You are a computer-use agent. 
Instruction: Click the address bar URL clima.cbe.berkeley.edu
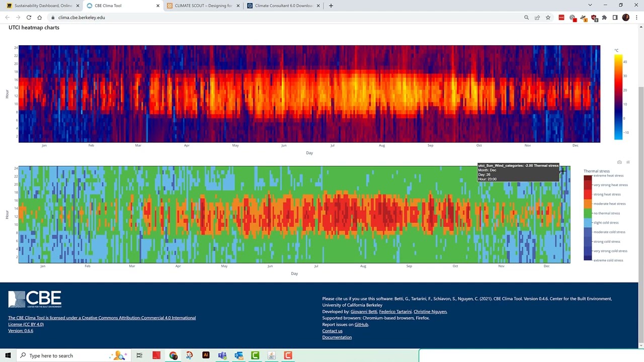[x=82, y=18]
